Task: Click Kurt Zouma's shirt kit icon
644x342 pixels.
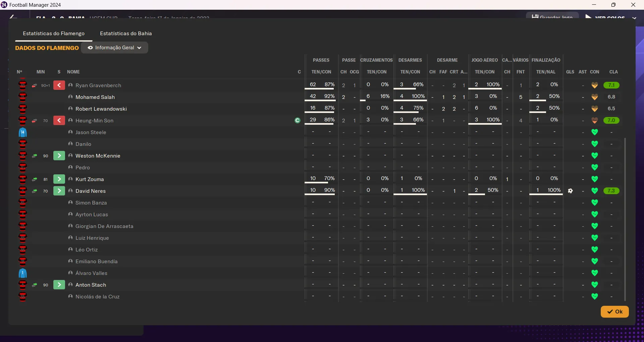Action: (22, 179)
